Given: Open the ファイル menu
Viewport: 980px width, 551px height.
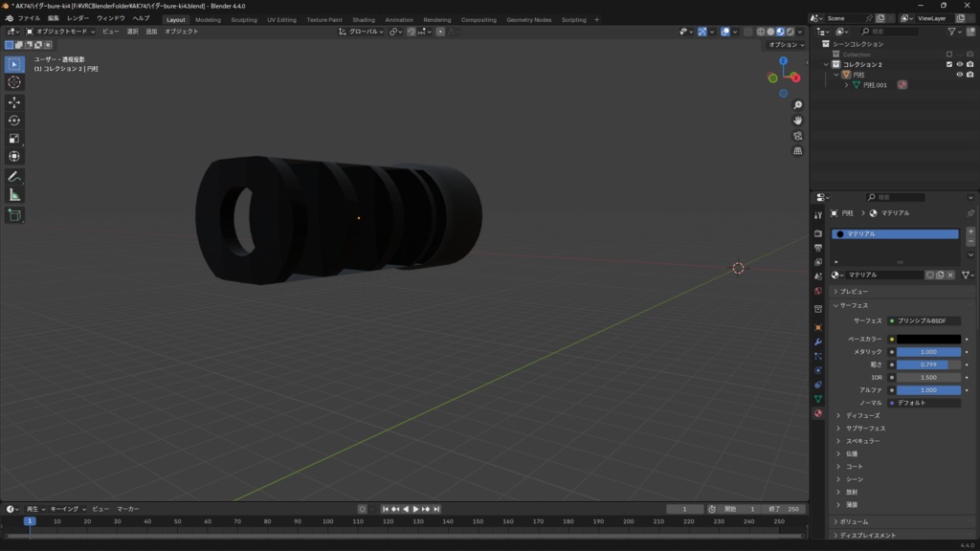Looking at the screenshot, I should point(29,19).
